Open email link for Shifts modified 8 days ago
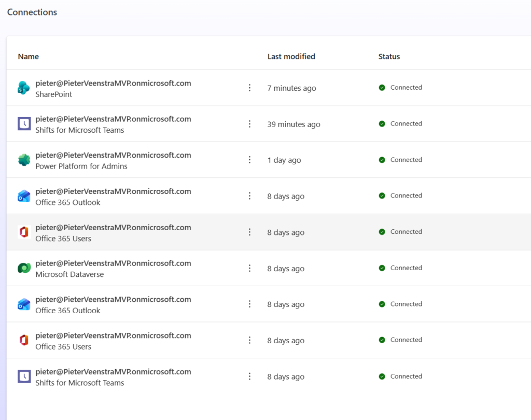 point(113,372)
